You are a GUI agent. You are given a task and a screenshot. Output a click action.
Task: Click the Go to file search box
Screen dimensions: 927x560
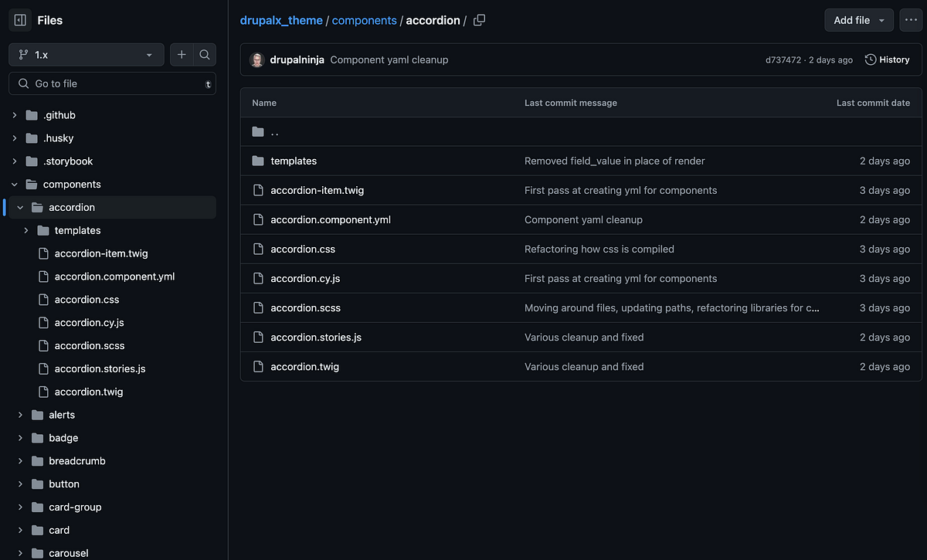[x=112, y=83]
